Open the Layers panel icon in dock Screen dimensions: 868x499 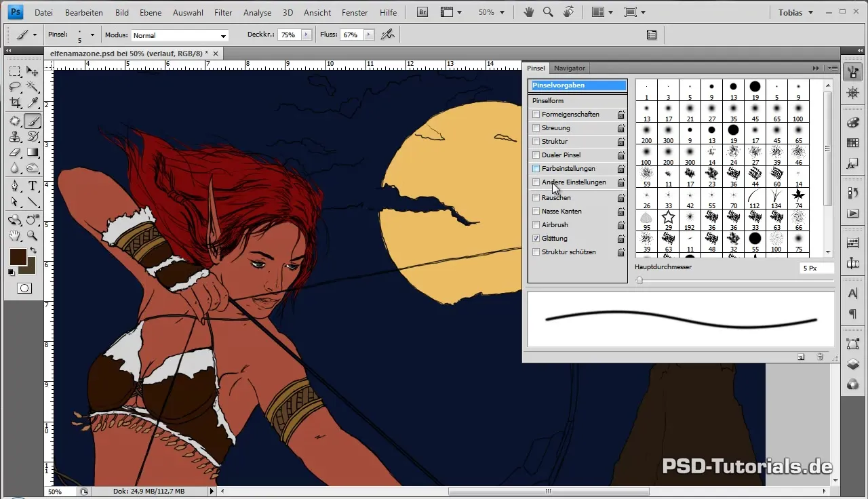(852, 365)
